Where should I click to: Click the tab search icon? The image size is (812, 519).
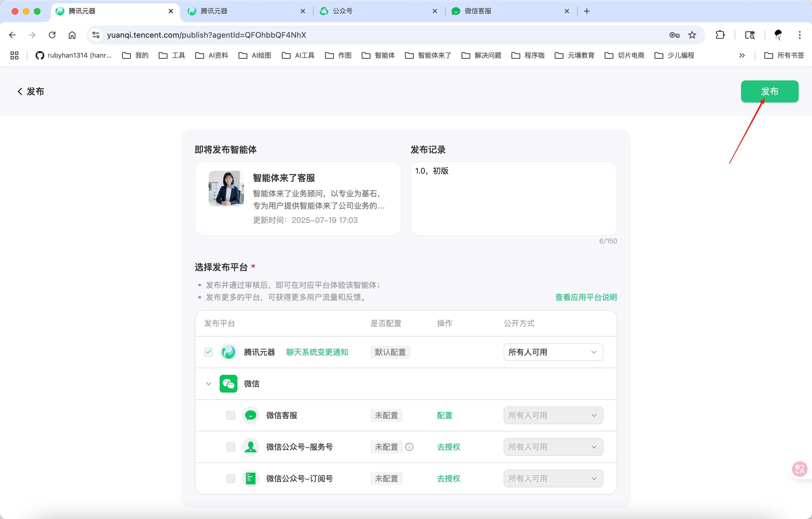tap(750, 35)
